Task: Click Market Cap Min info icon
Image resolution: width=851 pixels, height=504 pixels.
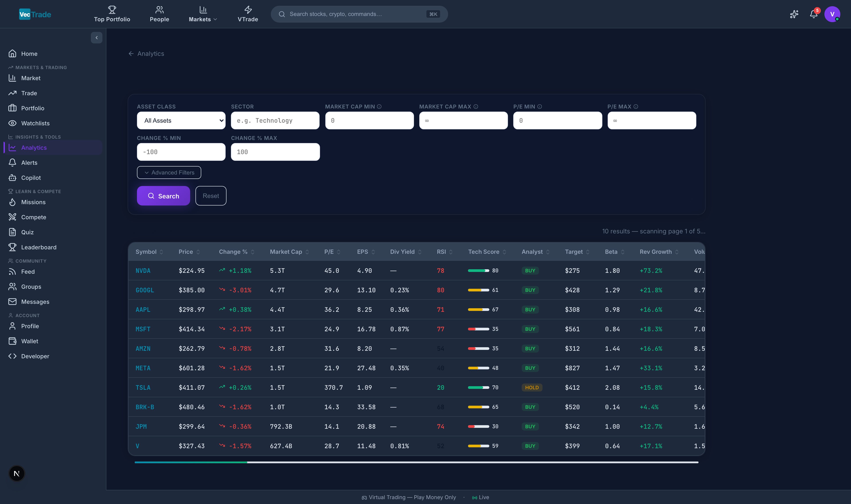Action: click(379, 107)
